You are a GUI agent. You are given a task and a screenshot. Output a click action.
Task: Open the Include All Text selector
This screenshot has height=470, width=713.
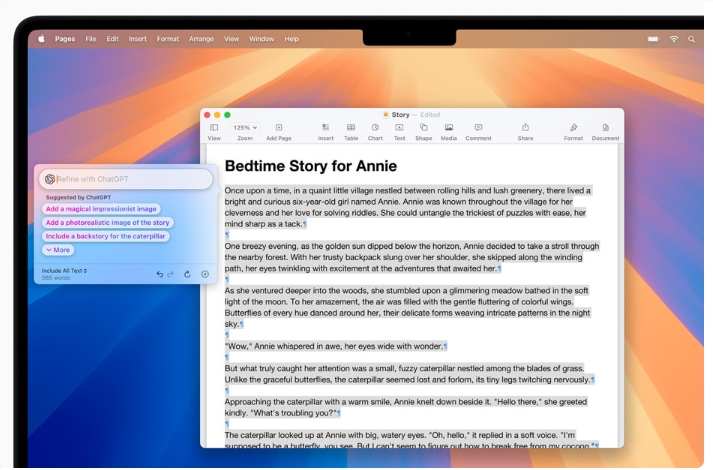click(x=64, y=271)
